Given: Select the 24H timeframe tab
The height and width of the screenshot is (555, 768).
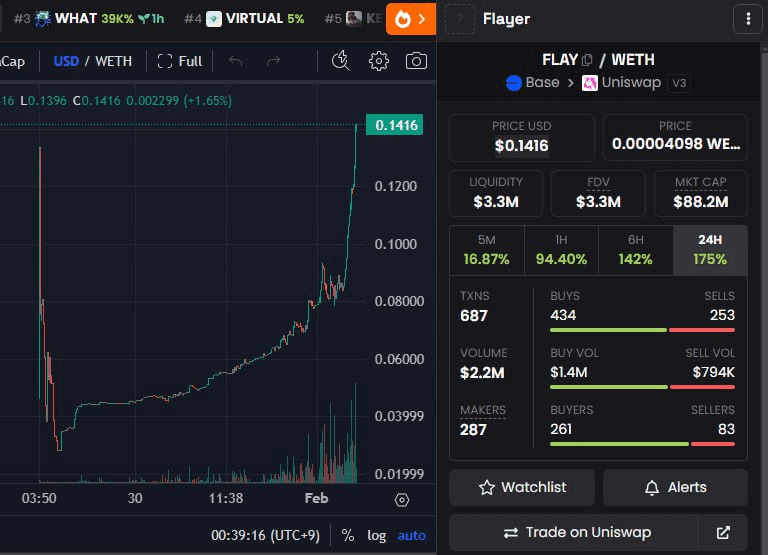Looking at the screenshot, I should 710,250.
